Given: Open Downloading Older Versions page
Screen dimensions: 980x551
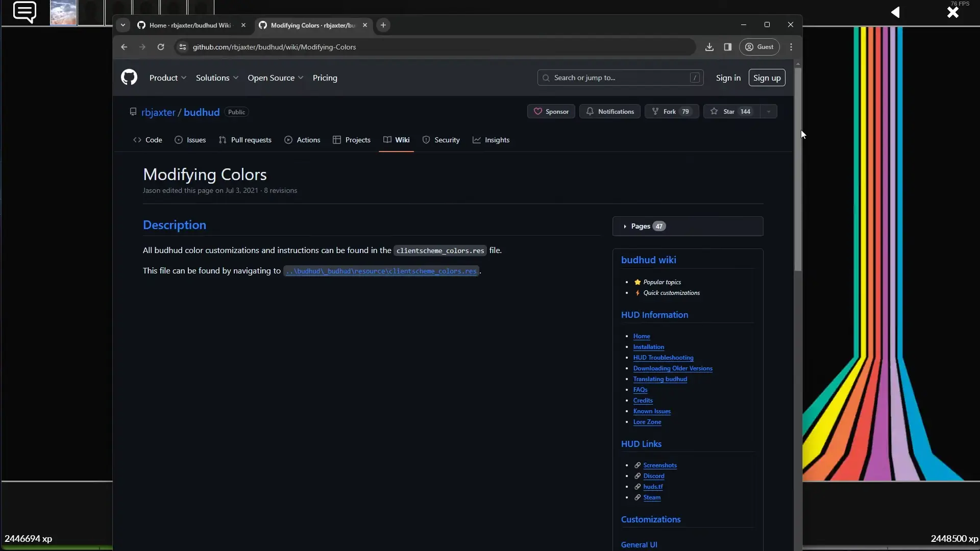Looking at the screenshot, I should point(673,368).
